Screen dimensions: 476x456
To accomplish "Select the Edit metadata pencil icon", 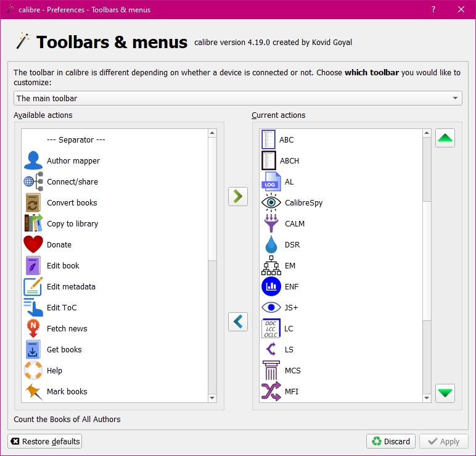I will click(33, 286).
